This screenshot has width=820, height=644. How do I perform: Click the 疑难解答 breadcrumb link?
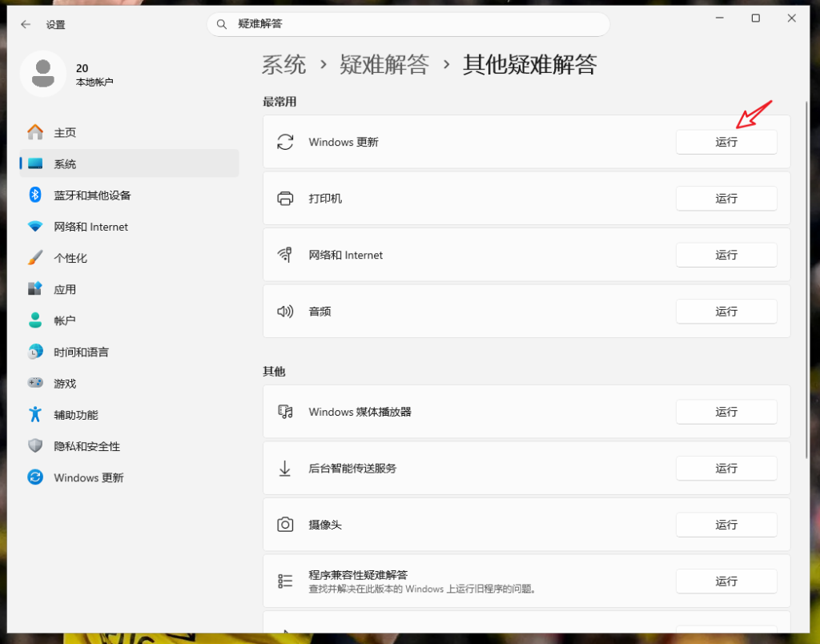pyautogui.click(x=384, y=65)
